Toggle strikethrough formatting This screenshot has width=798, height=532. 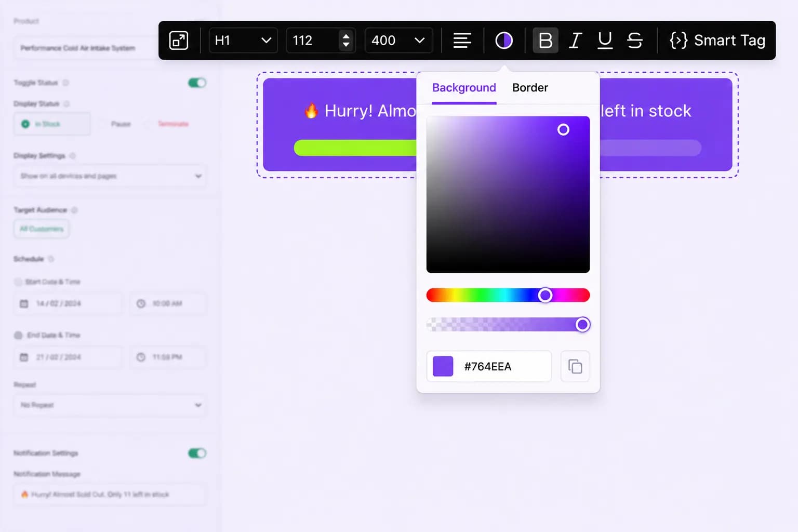click(635, 41)
